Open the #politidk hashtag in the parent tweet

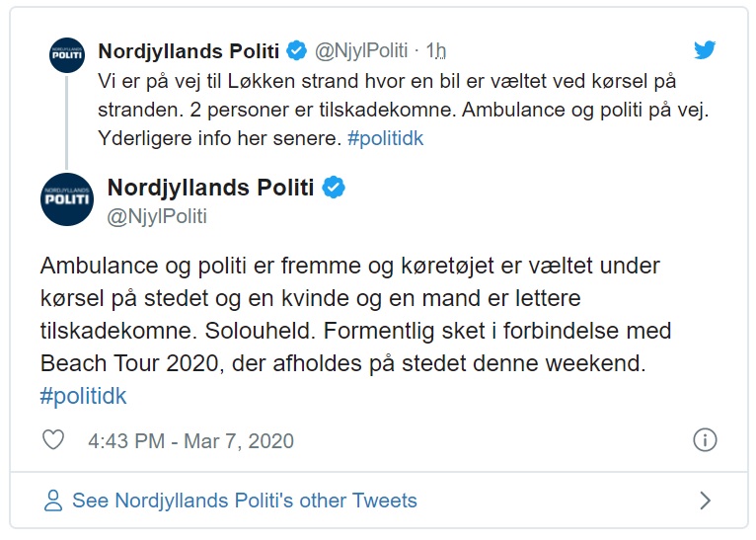click(x=386, y=138)
